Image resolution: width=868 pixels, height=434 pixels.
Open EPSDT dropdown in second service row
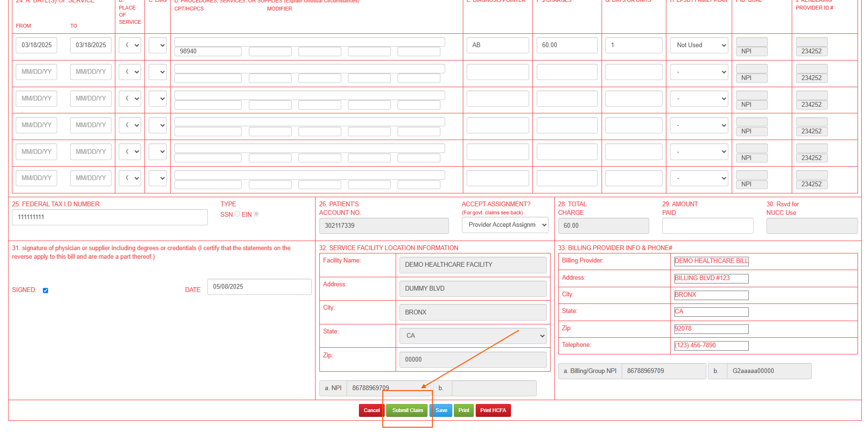point(699,72)
